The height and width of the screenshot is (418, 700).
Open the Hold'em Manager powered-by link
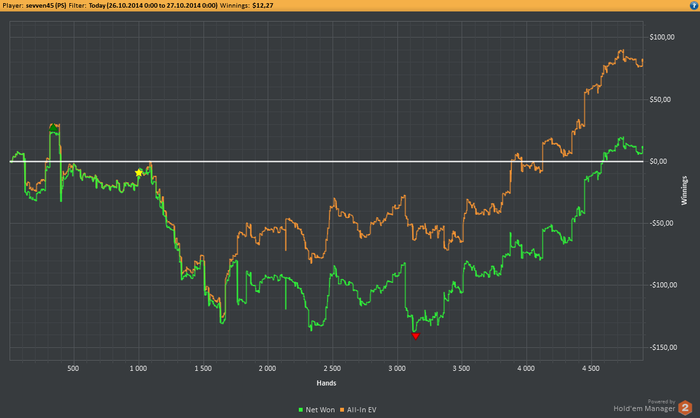point(644,406)
